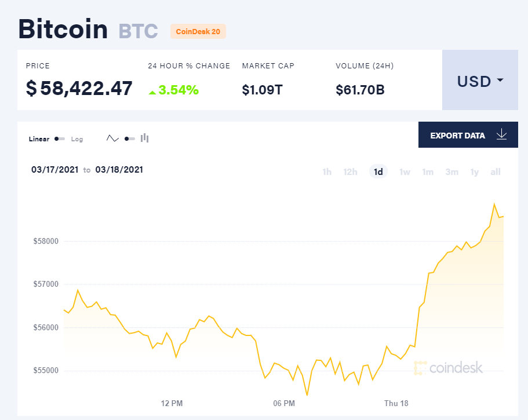528x420 pixels.
Task: Show the 1y time range
Action: 475,171
